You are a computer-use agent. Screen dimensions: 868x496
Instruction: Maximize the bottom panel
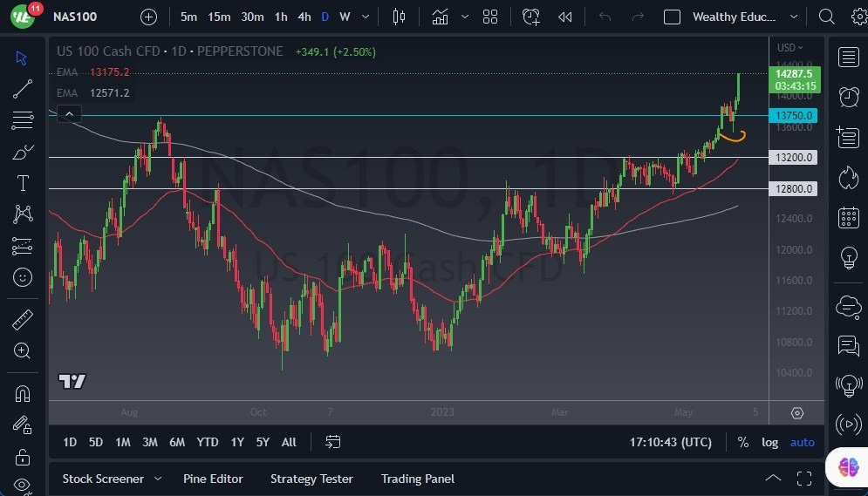tap(804, 479)
